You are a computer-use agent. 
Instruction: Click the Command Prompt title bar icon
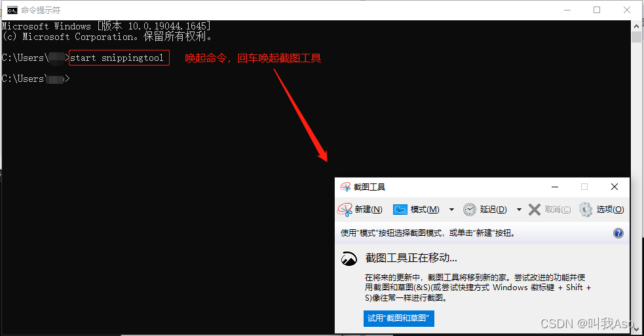point(12,10)
